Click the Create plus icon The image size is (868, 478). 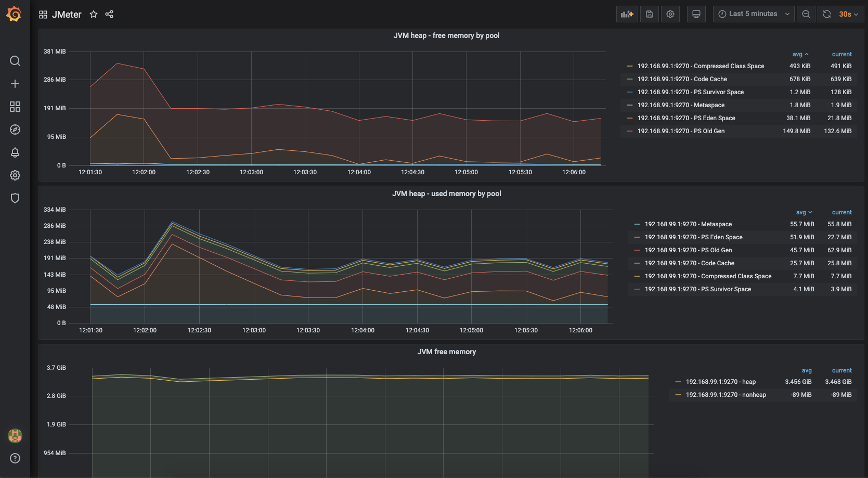coord(15,84)
